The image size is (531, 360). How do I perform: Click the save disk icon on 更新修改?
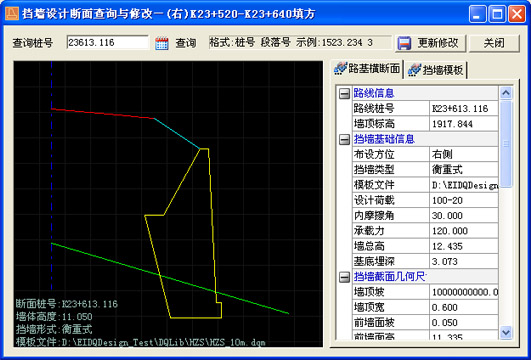pos(404,43)
